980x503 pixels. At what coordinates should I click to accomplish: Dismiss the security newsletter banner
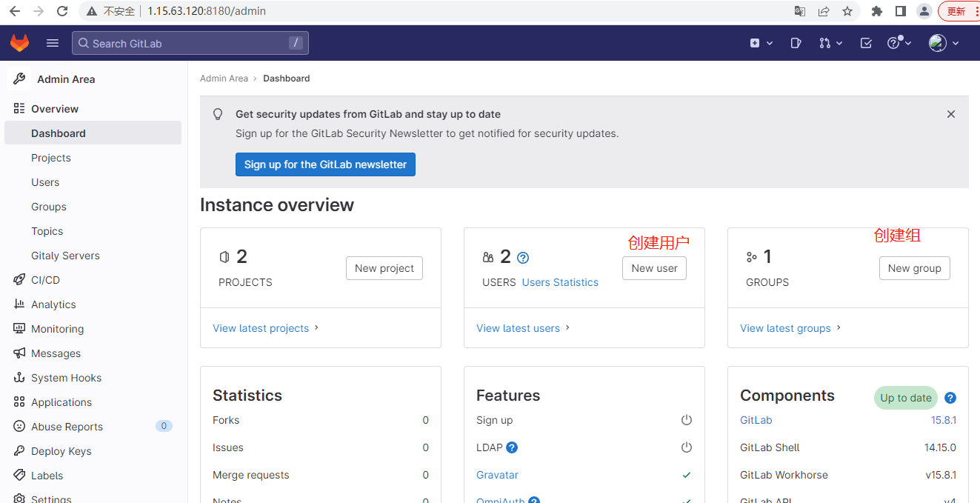[951, 114]
